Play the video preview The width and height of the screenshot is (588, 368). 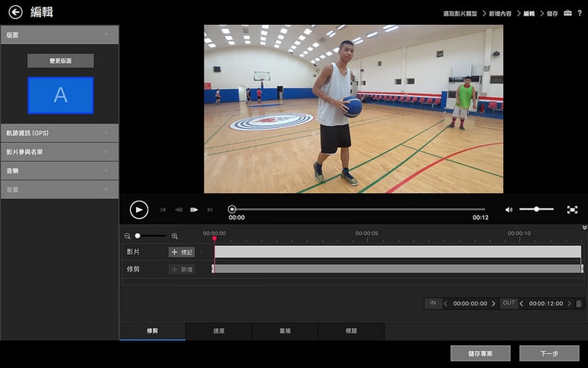tap(139, 209)
